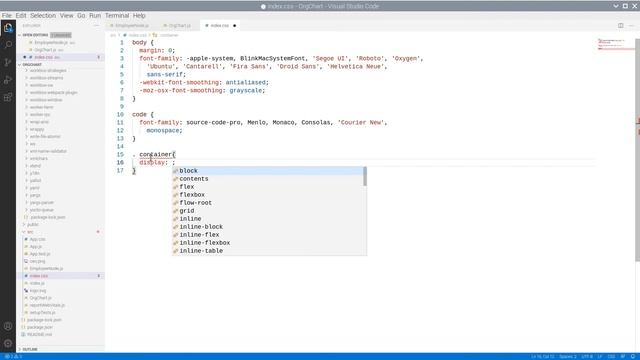Open the Run and Debug view icon
This screenshot has width=640, height=360.
coord(8,80)
